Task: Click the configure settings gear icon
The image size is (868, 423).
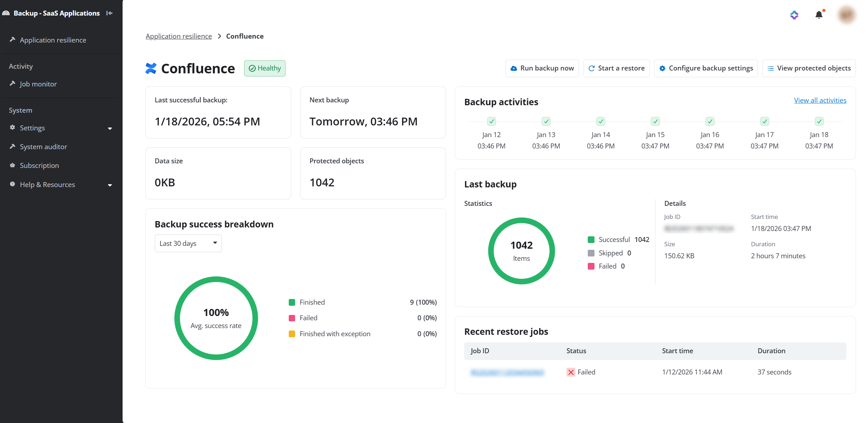Action: tap(662, 68)
